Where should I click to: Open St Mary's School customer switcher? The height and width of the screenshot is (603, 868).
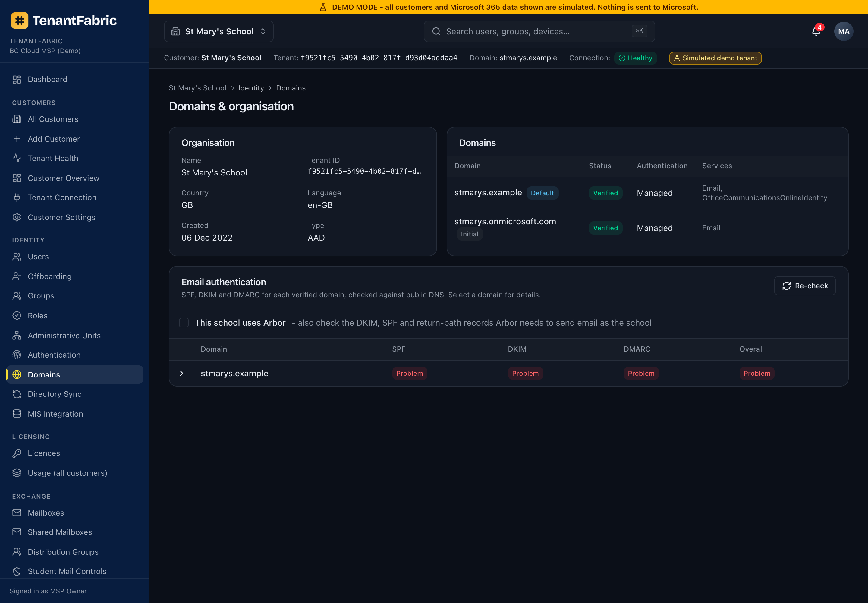(219, 31)
